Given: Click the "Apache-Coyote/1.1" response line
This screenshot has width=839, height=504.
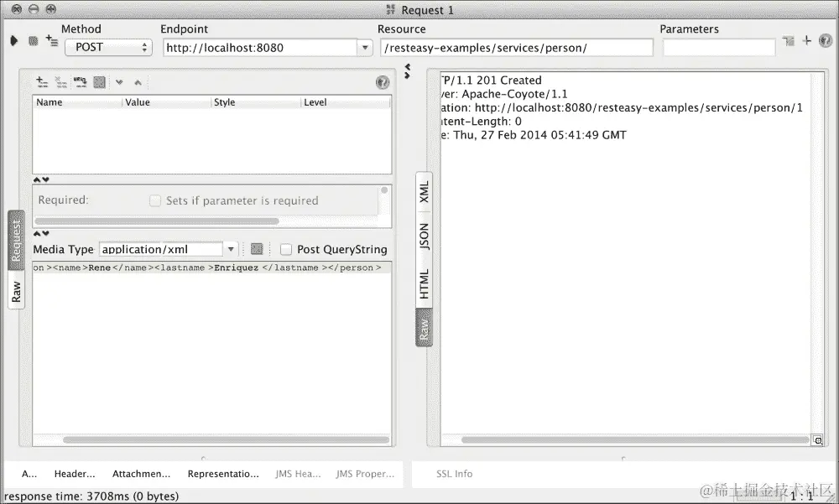Looking at the screenshot, I should (x=504, y=94).
